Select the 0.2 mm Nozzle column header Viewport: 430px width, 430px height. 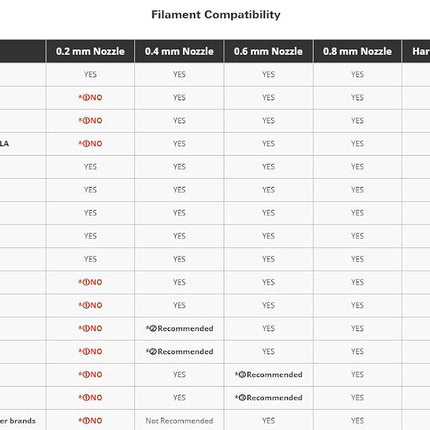pyautogui.click(x=90, y=51)
